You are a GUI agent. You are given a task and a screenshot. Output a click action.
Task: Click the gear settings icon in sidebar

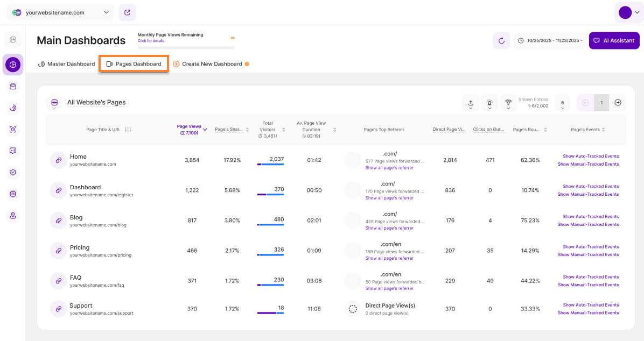tap(13, 194)
